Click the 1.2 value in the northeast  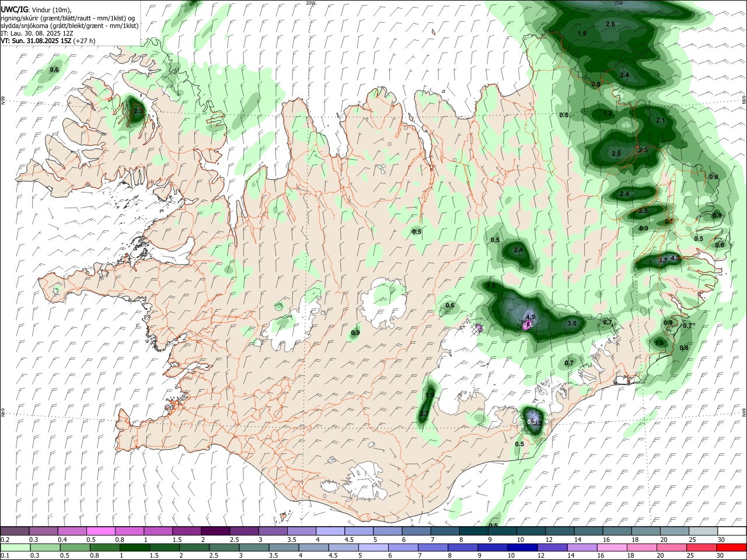608,113
